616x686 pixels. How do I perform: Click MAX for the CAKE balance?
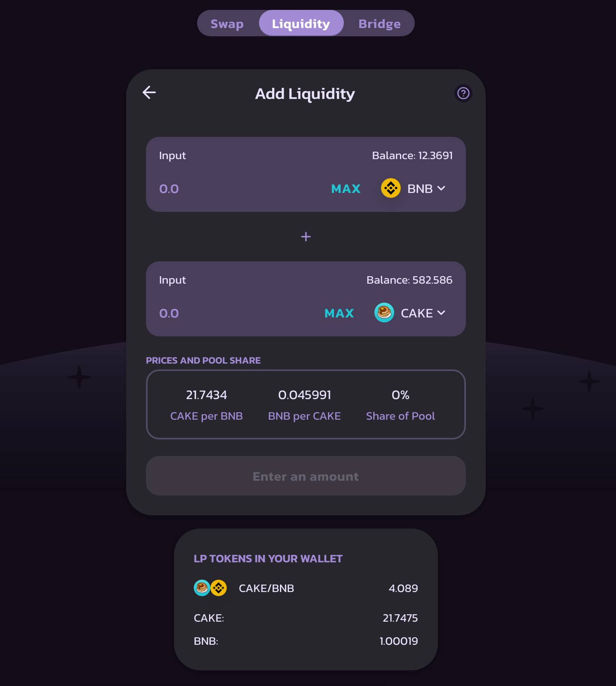pyautogui.click(x=339, y=313)
